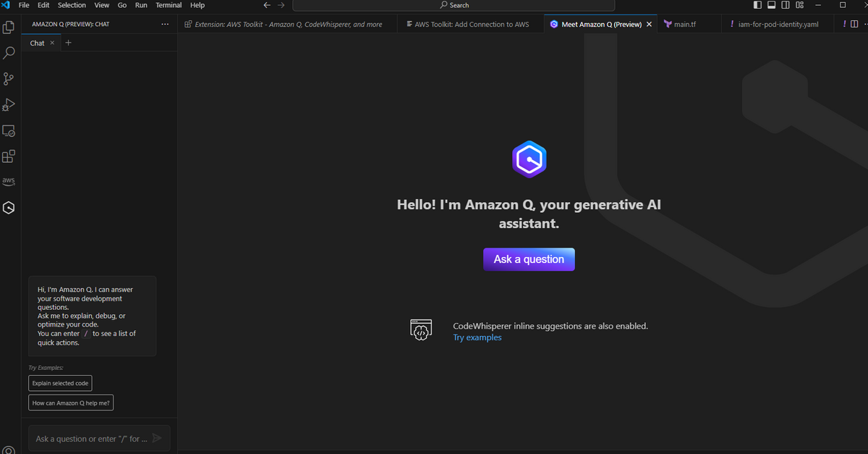
Task: Open the Run menu
Action: click(x=141, y=5)
